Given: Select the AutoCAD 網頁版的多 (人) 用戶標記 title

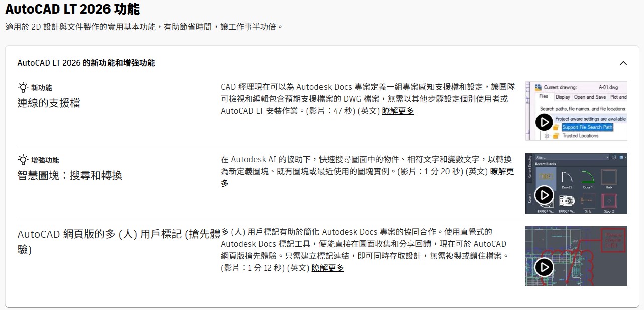Looking at the screenshot, I should [119, 241].
